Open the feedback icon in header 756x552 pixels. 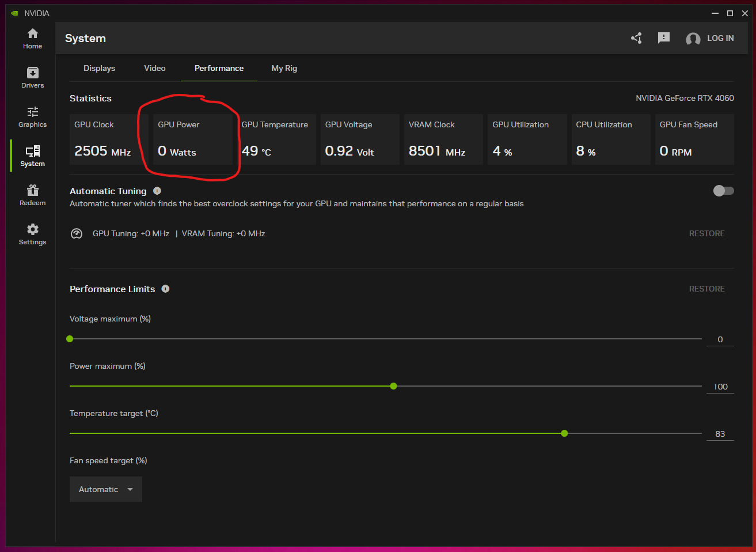click(x=664, y=38)
